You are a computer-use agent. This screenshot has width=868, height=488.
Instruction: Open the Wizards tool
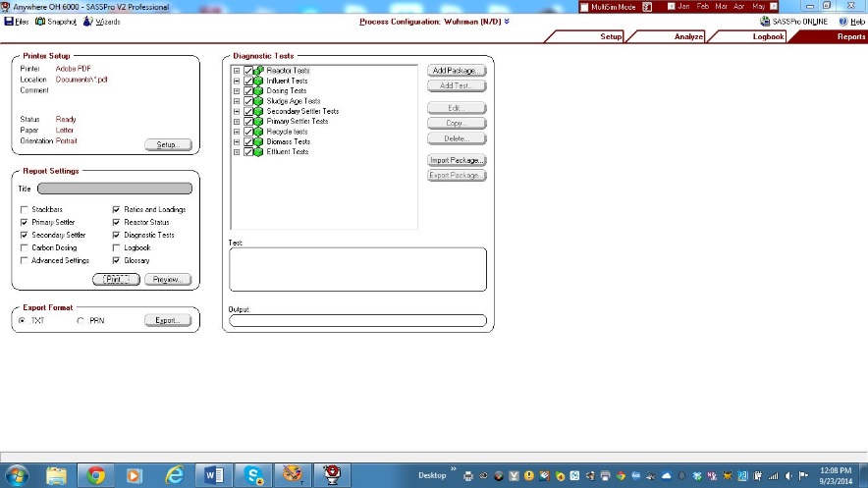pyautogui.click(x=87, y=21)
